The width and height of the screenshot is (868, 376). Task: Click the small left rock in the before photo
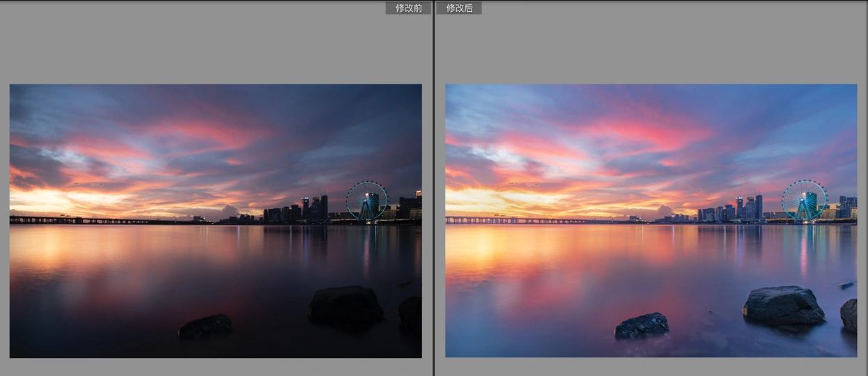pyautogui.click(x=206, y=326)
